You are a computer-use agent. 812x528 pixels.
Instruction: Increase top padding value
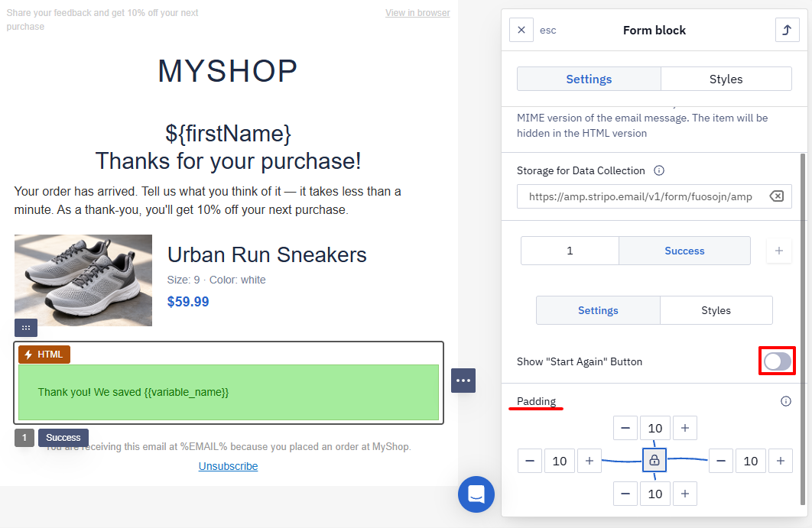click(x=685, y=428)
